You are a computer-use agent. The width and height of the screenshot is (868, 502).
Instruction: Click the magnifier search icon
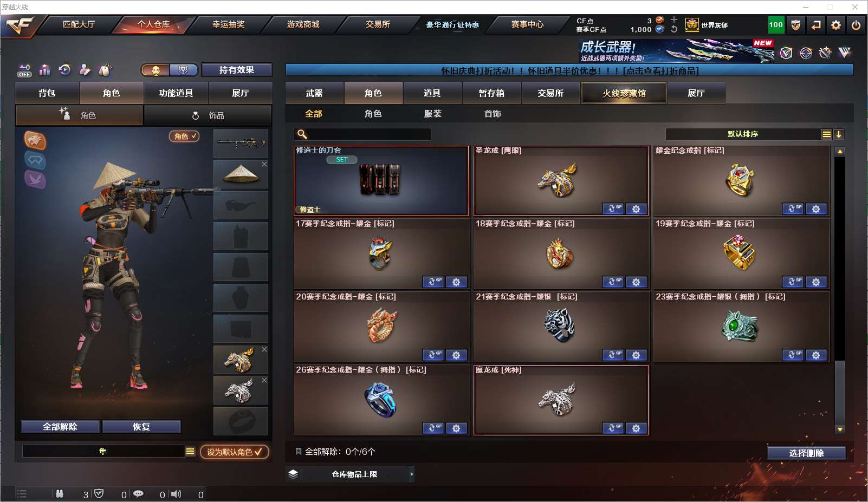302,134
